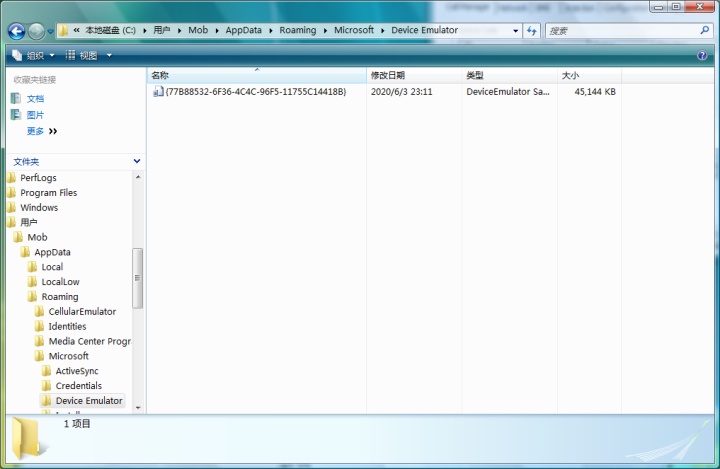This screenshot has width=720, height=469.
Task: Click the 45,144 KB size cell
Action: pos(595,92)
